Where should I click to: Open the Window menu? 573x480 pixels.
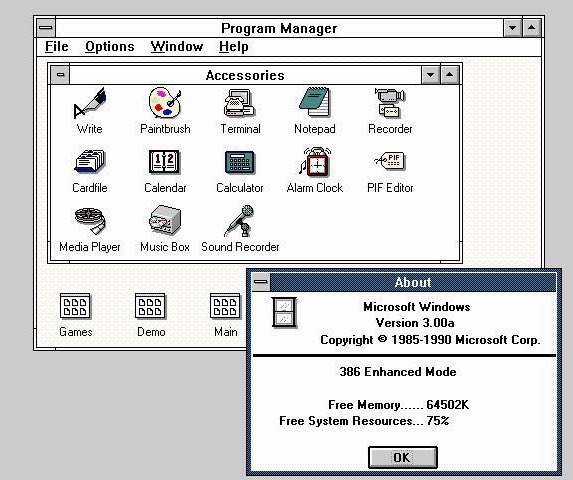[177, 47]
